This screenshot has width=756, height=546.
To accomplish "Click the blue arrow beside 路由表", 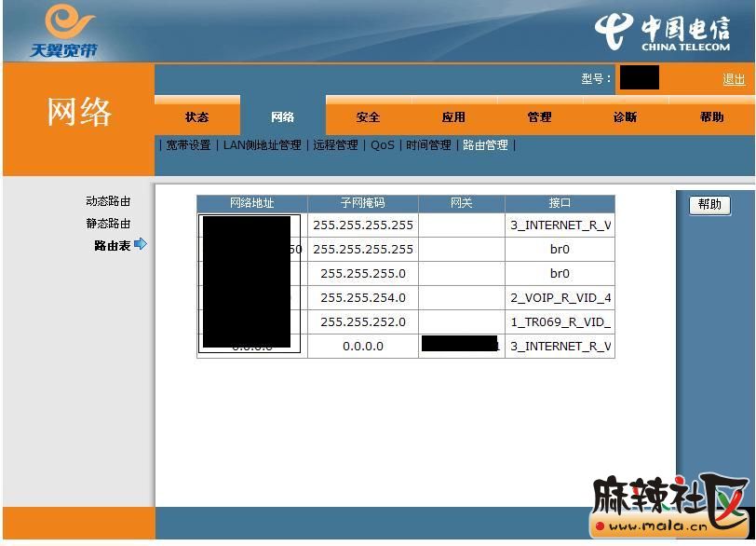I will click(141, 245).
